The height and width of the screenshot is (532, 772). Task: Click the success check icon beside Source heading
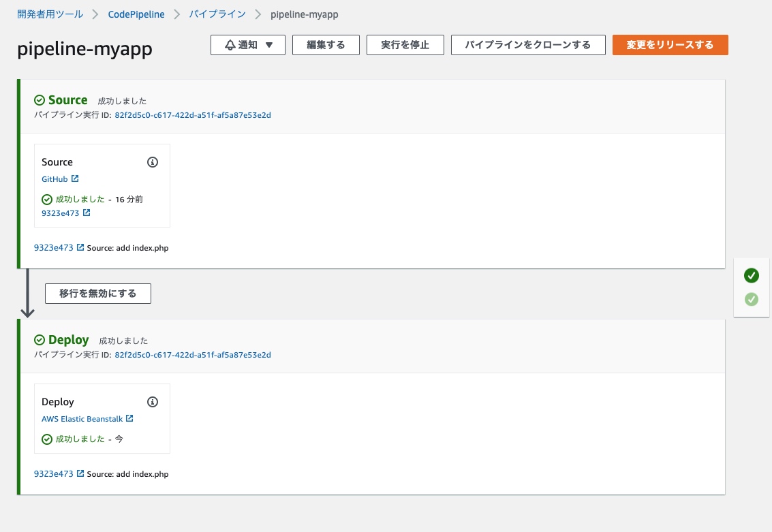(x=40, y=100)
